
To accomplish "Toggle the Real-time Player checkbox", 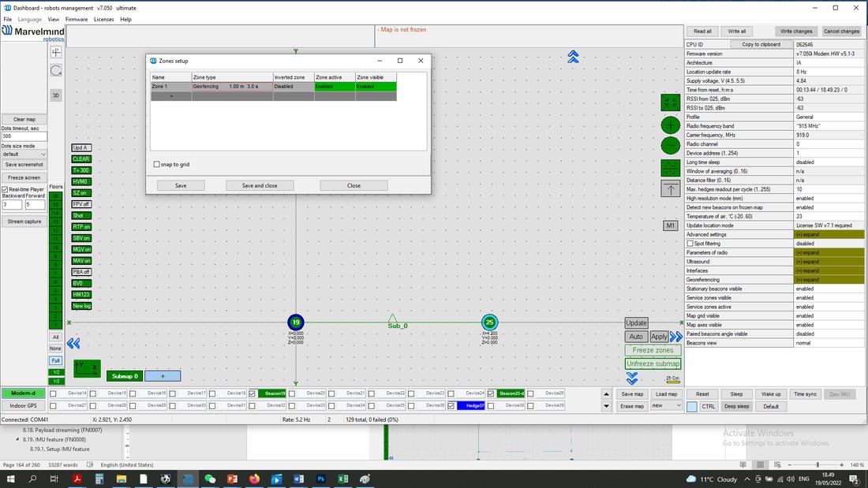I will pyautogui.click(x=5, y=189).
